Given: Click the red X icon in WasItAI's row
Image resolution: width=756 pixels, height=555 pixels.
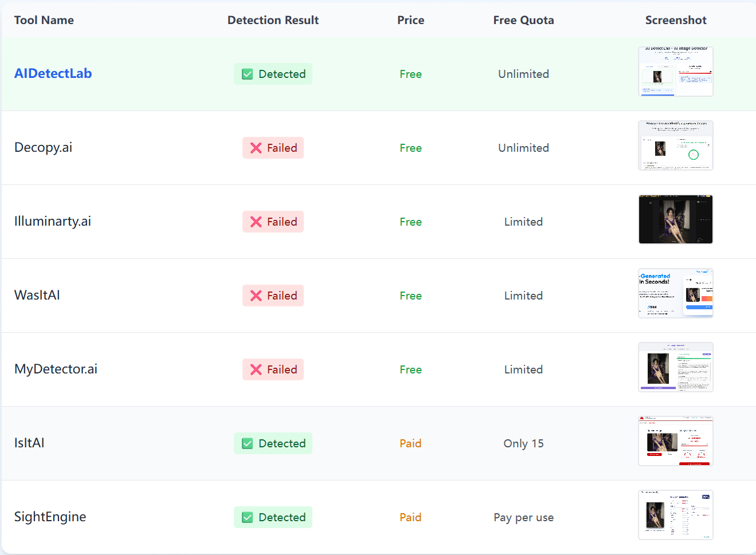Looking at the screenshot, I should coord(256,296).
